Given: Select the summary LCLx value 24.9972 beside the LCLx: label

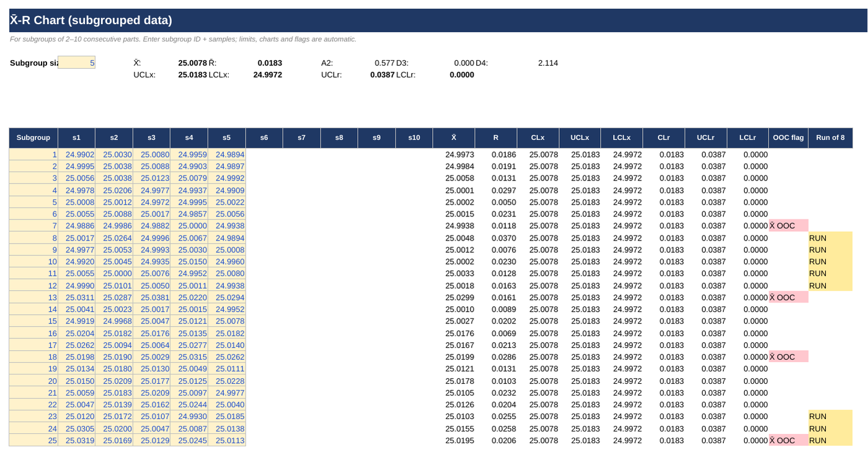Looking at the screenshot, I should pyautogui.click(x=267, y=74).
